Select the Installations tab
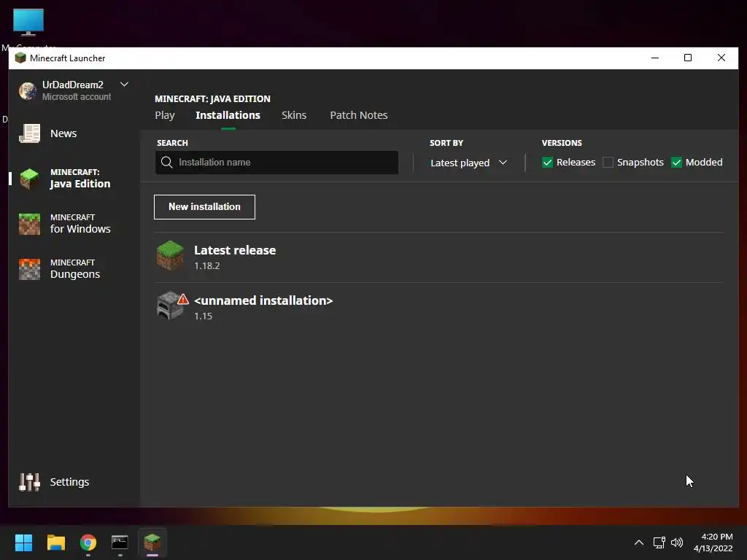 point(228,115)
